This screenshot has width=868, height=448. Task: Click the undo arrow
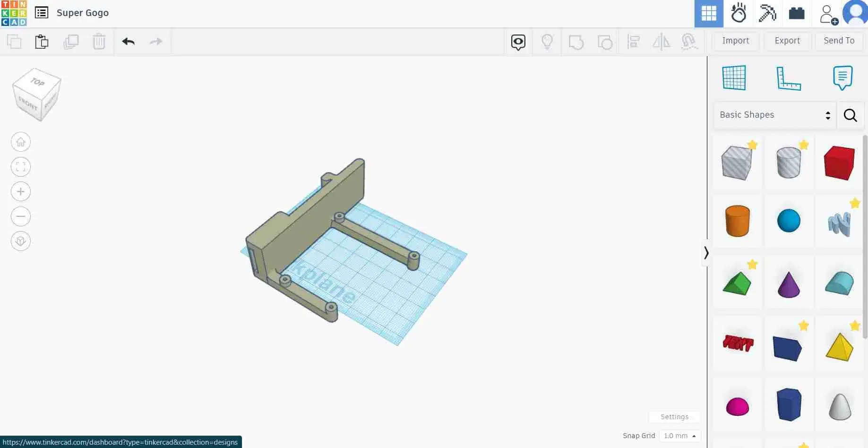point(128,42)
